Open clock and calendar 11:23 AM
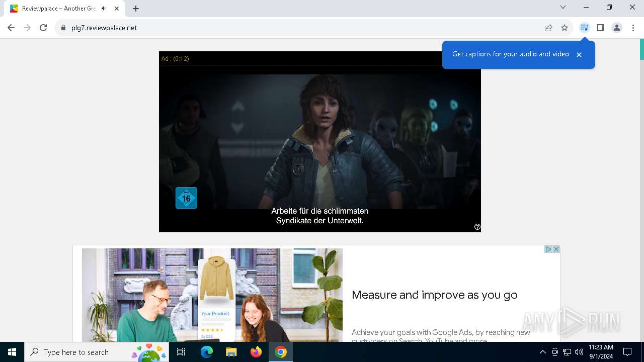644x362 pixels. click(601, 352)
